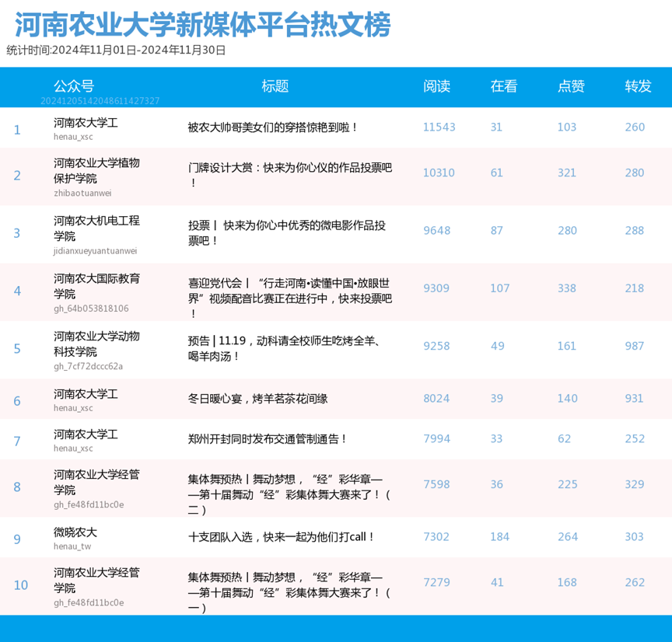The height and width of the screenshot is (642, 672).
Task: Click the 公众号 column header
Action: (74, 86)
